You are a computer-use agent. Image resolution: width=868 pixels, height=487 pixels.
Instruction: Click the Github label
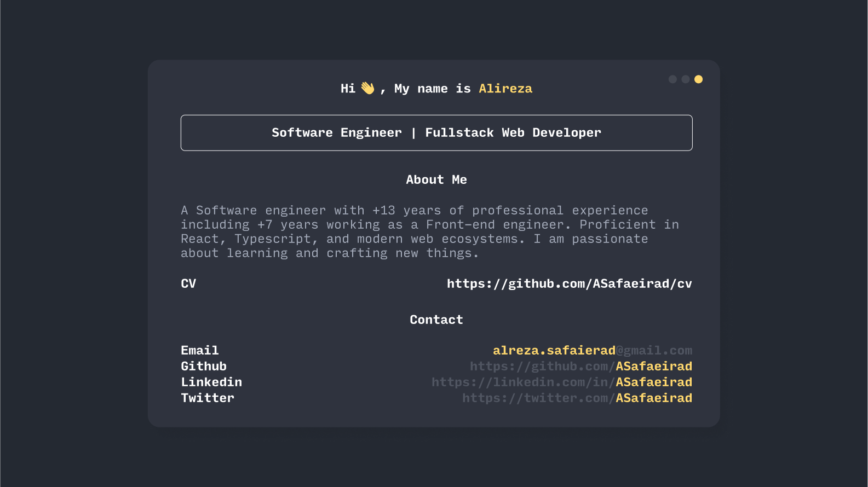coord(204,366)
